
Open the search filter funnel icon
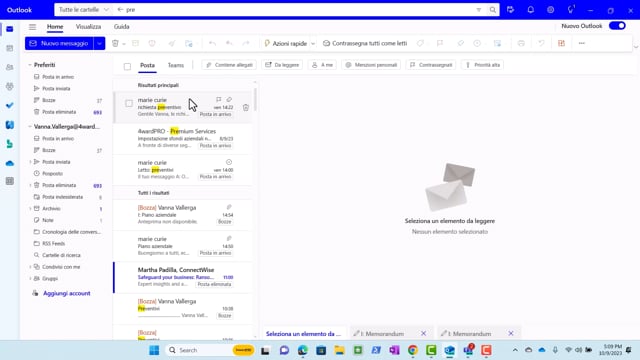coord(478,10)
